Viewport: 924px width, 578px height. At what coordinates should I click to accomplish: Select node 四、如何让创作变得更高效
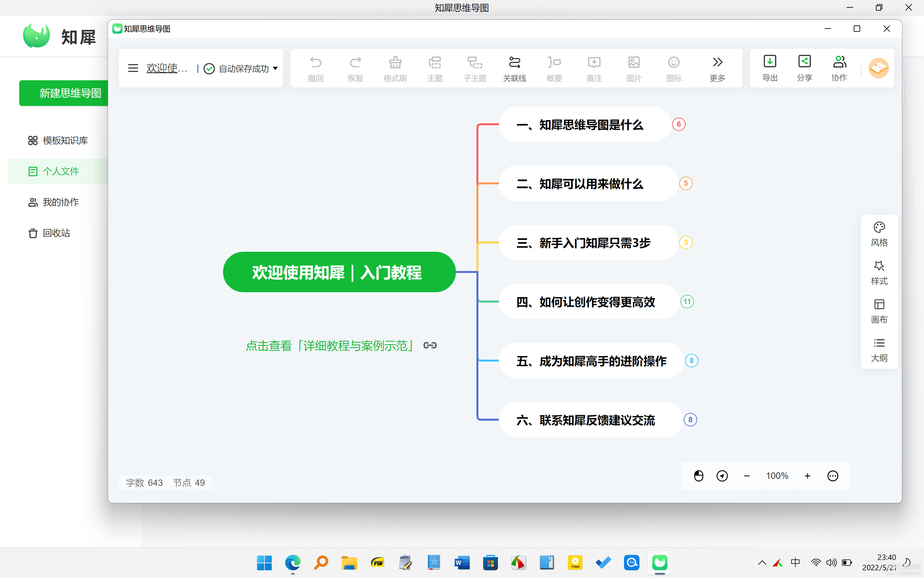click(x=589, y=302)
